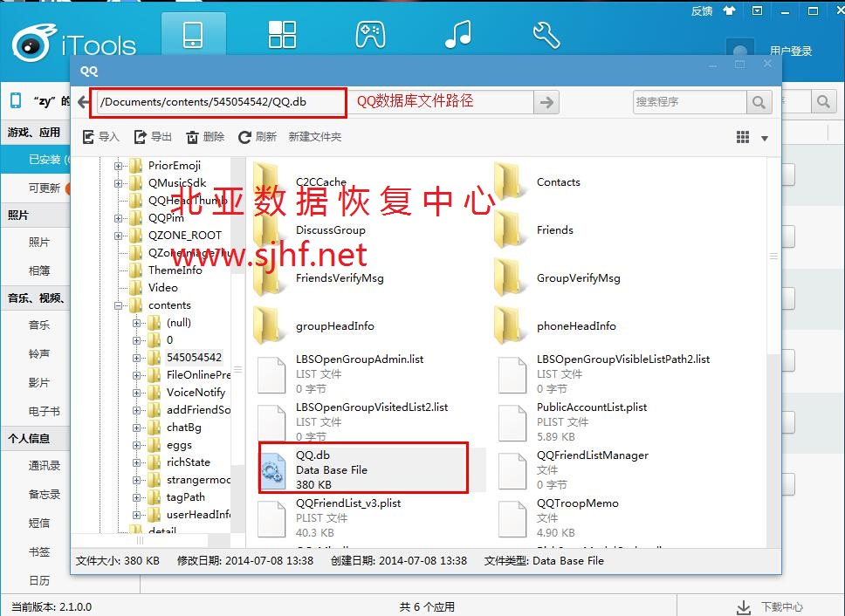Open 电子书 ebooks in the sidebar

pos(45,411)
